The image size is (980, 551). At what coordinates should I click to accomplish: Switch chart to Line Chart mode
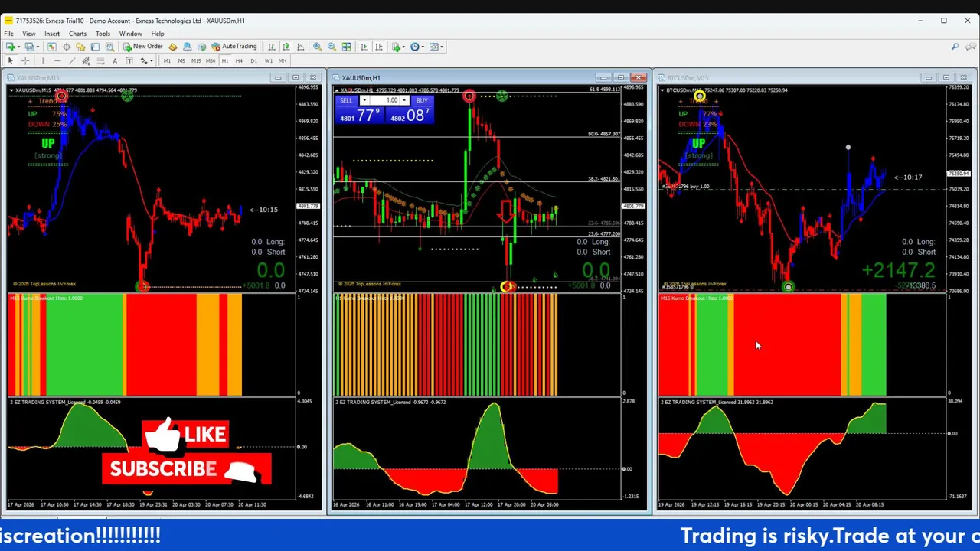coord(300,47)
